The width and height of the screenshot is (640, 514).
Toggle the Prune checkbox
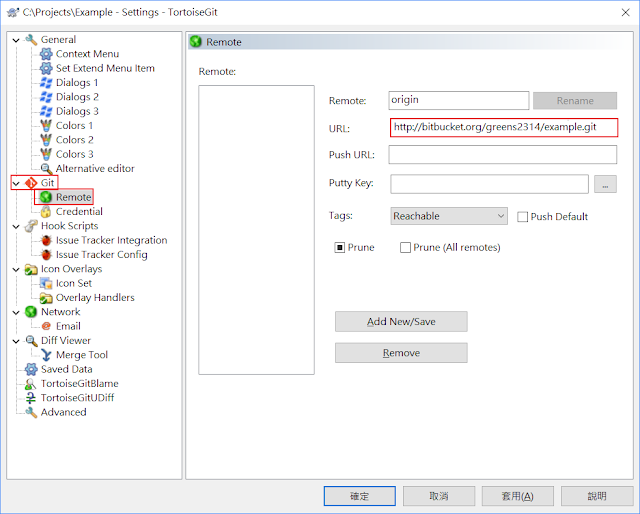click(x=340, y=247)
